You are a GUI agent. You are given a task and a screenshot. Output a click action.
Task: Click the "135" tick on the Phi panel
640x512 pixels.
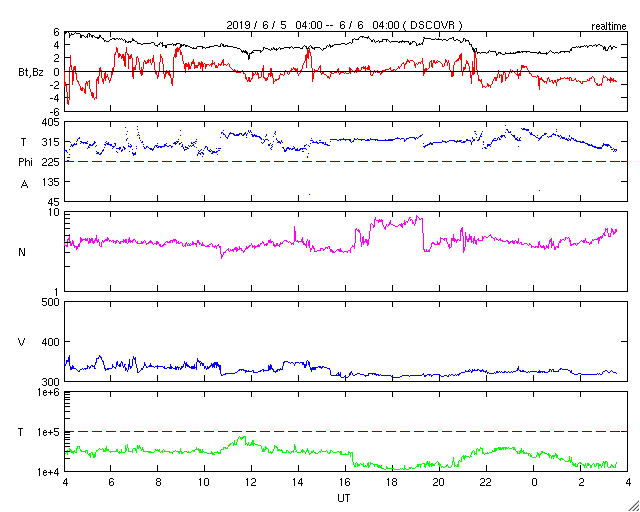tap(51, 182)
